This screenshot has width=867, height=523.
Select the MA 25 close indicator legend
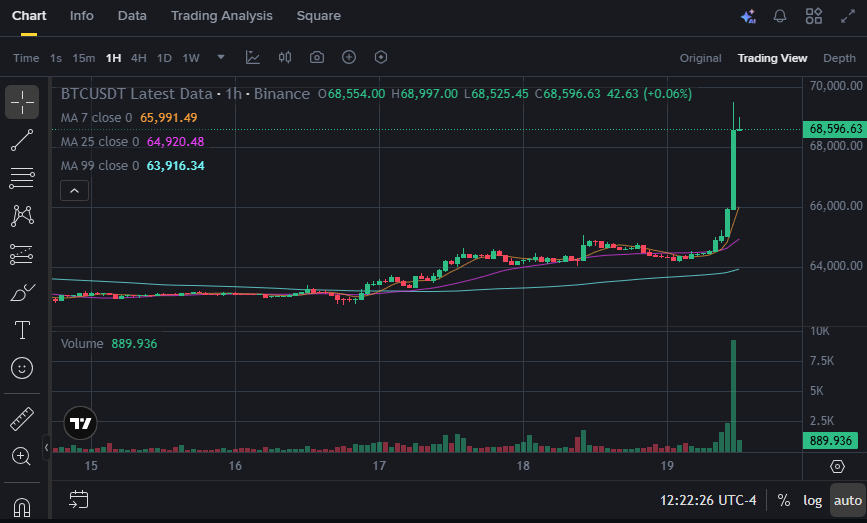pyautogui.click(x=133, y=142)
